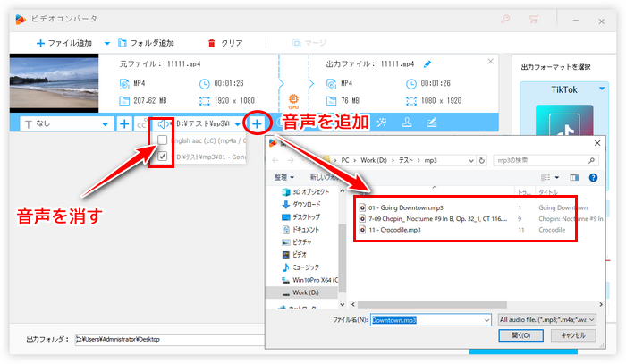Click the shopping cart icon in title bar
626x364 pixels.
(x=533, y=19)
